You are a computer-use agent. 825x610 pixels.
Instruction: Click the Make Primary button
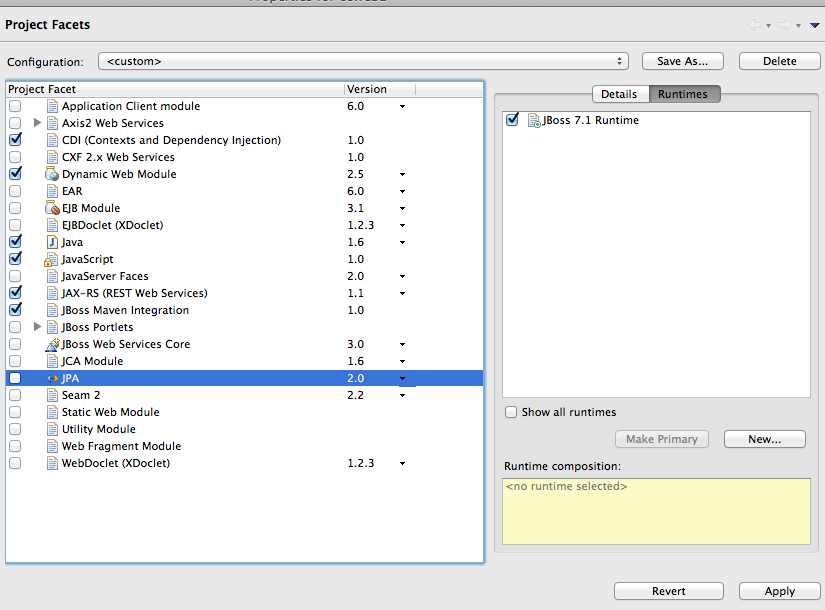pos(661,439)
